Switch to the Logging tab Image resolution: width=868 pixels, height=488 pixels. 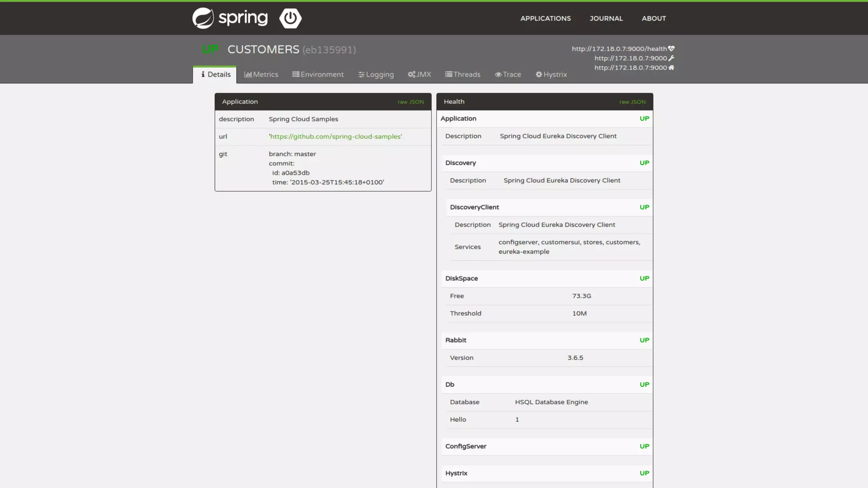tap(376, 75)
